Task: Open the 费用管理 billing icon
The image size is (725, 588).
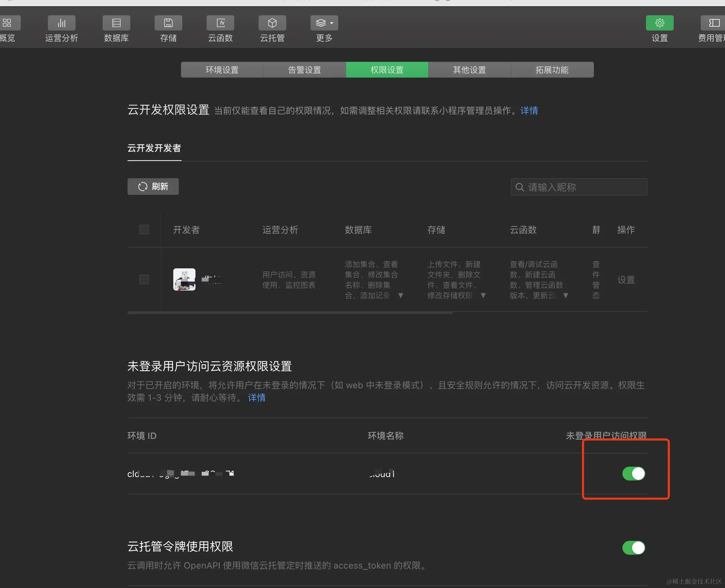Action: pyautogui.click(x=714, y=23)
